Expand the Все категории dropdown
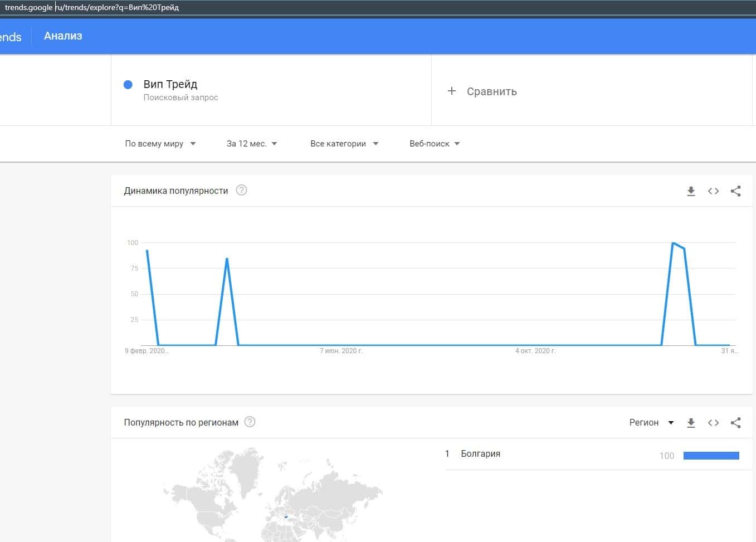Image resolution: width=756 pixels, height=542 pixels. pyautogui.click(x=344, y=144)
